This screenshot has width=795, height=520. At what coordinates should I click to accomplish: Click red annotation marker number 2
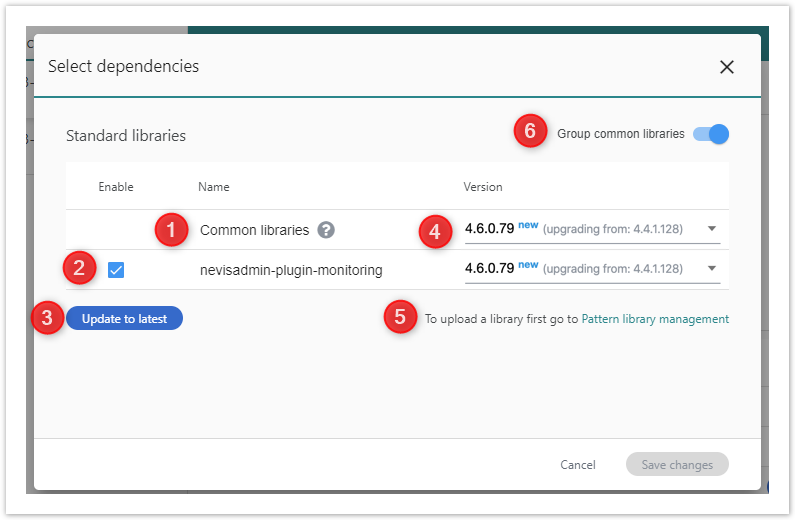pyautogui.click(x=79, y=268)
